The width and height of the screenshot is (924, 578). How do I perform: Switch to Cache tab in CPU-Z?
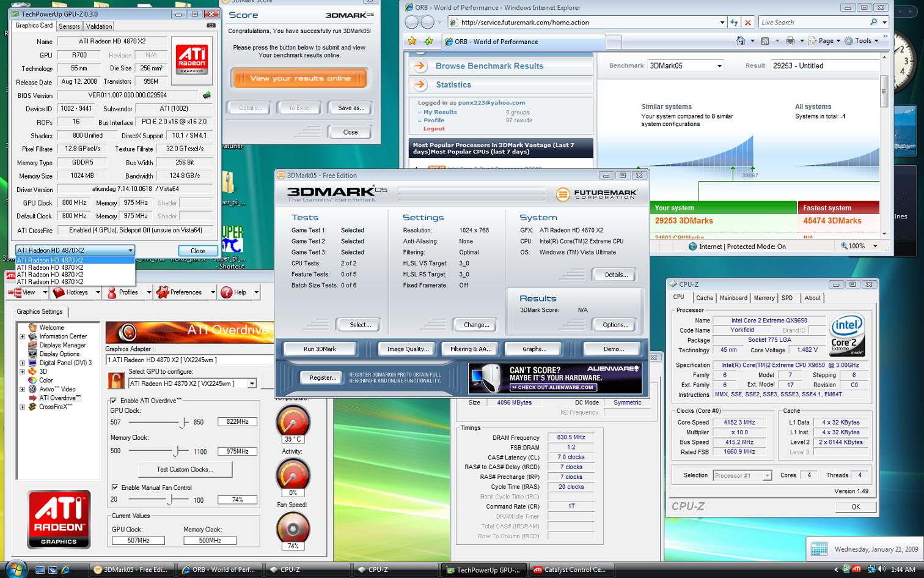(x=705, y=298)
